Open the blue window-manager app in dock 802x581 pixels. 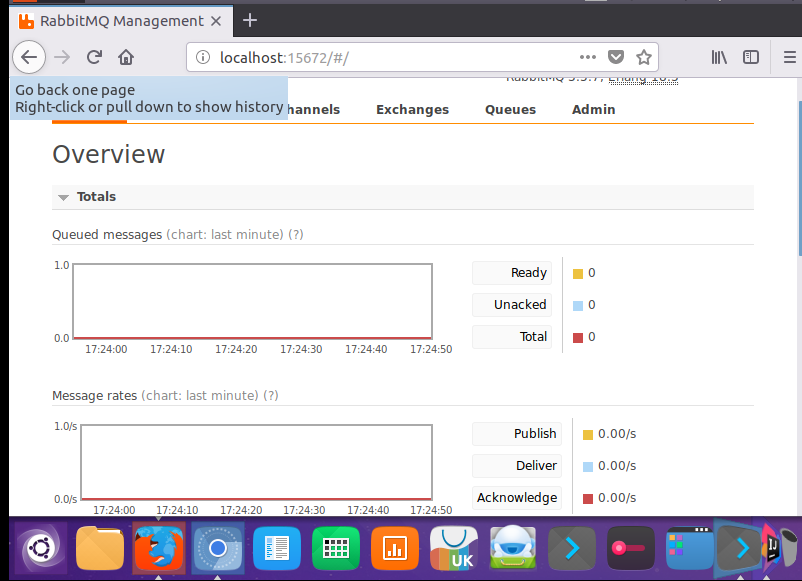[689, 548]
